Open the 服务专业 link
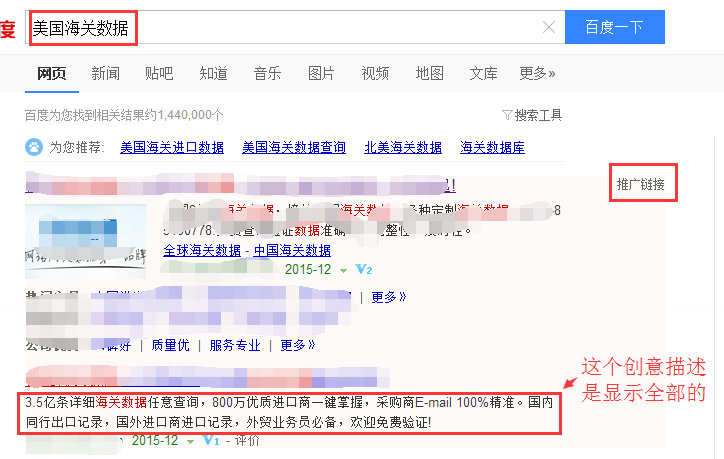Viewport: 724px width, 459px height. tap(235, 345)
